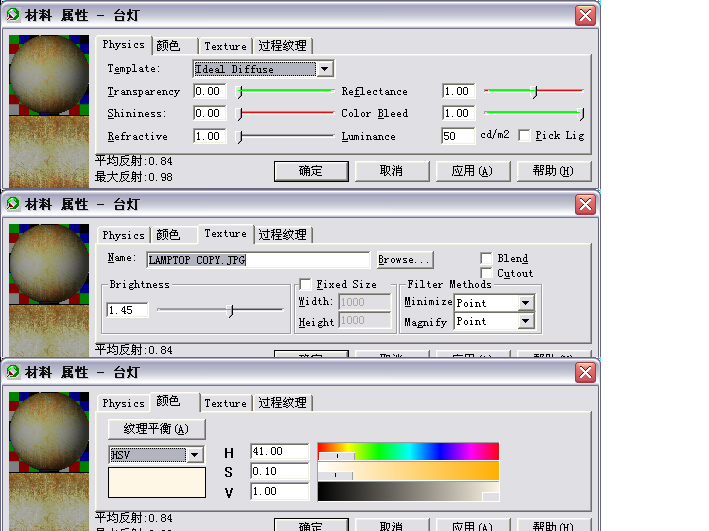Viewport: 709px width, 531px height.
Task: Click 纹理平衡(A) button
Action: [156, 429]
